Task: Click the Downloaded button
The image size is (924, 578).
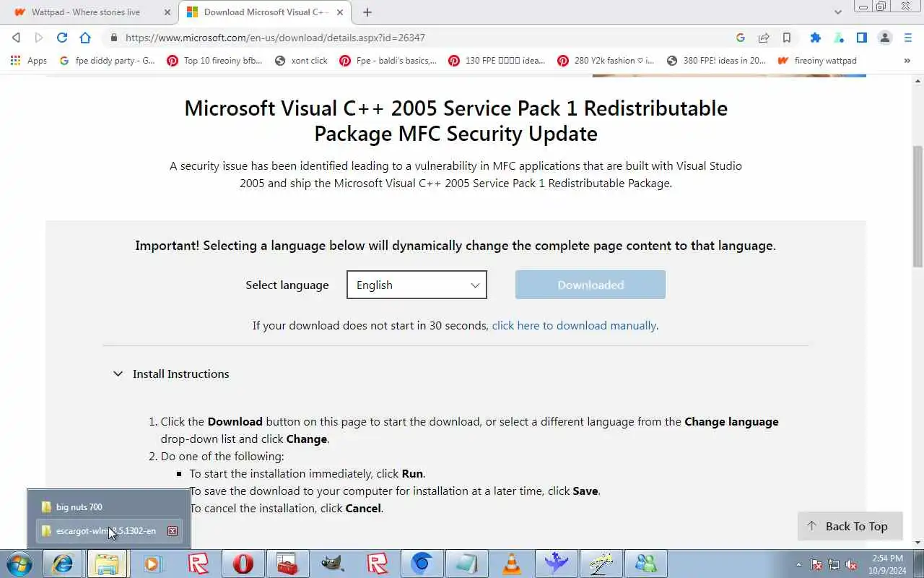Action: 590,285
